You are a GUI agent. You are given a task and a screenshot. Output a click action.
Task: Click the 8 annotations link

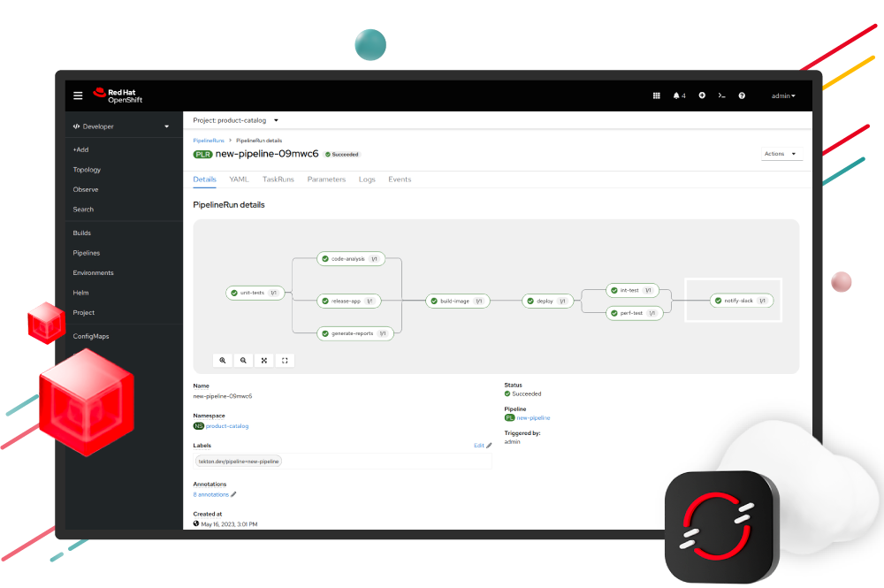(x=211, y=494)
